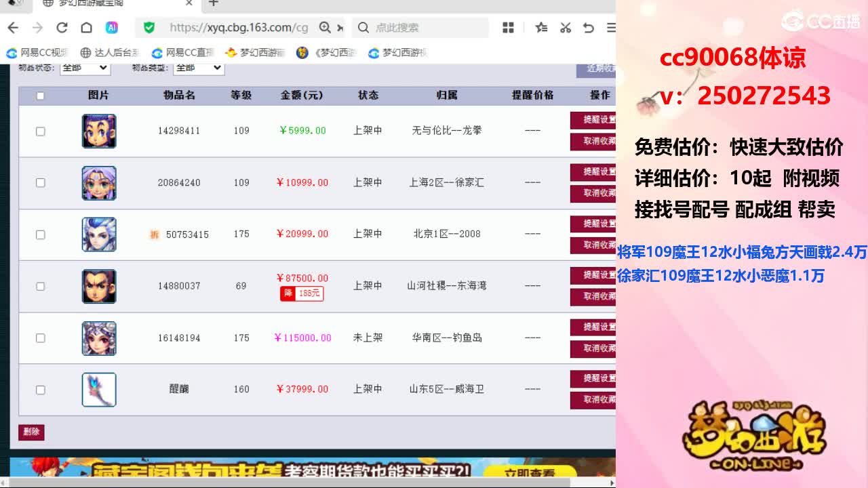Click 取消收藏 for the ¥5999.00 item
868x488 pixels.
593,142
